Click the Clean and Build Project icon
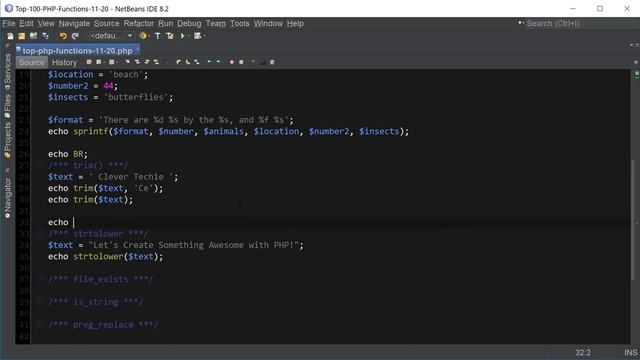Viewport: 640px width, 360px height. pyautogui.click(x=170, y=36)
